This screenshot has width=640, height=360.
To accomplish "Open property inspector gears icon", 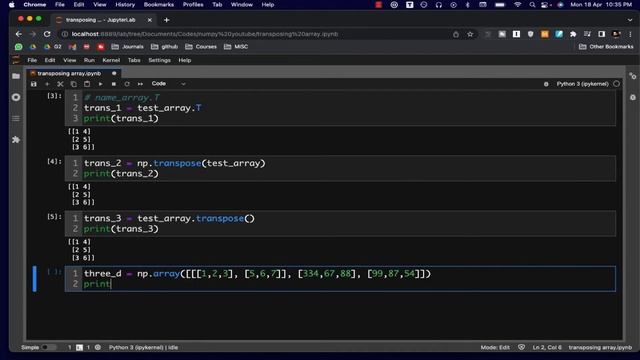I will click(x=632, y=76).
